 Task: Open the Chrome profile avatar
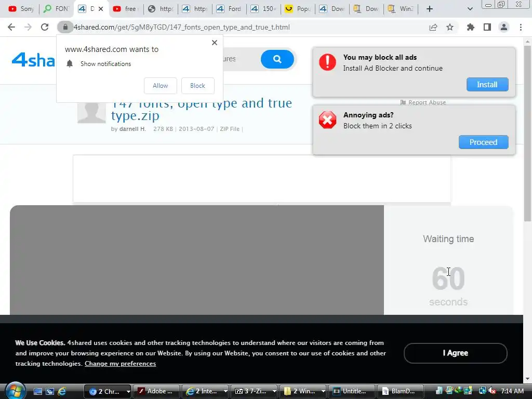[504, 27]
